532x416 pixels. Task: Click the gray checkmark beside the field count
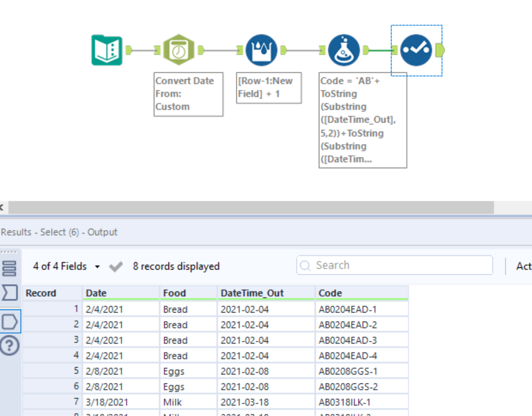tap(115, 266)
